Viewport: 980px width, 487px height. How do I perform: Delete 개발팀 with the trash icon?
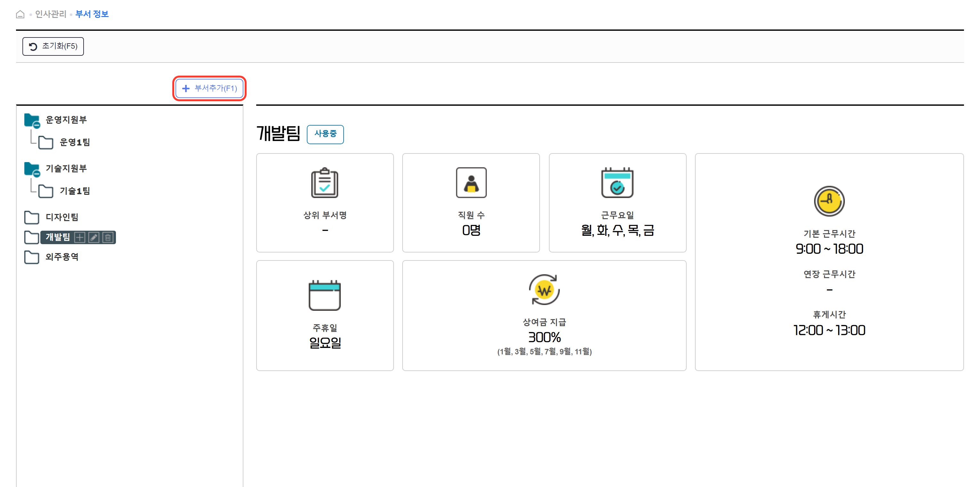[108, 238]
